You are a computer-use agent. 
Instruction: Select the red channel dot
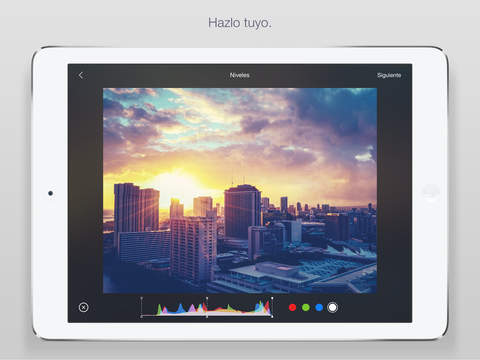[292, 307]
